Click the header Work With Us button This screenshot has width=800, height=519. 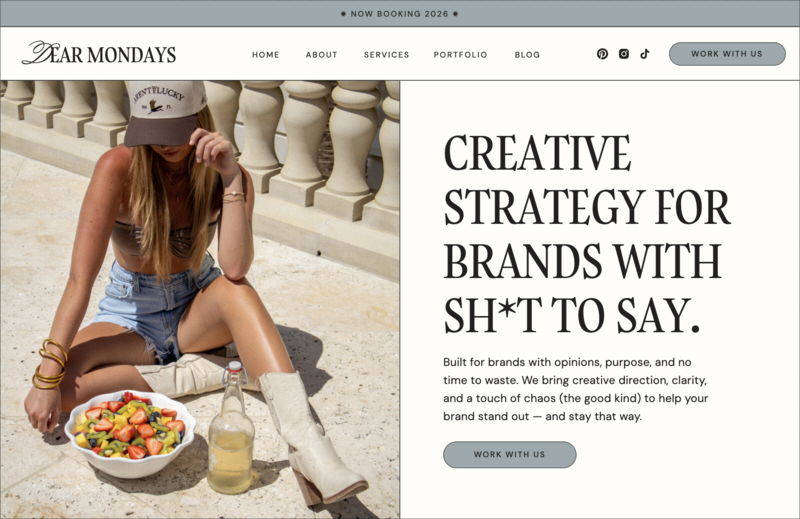tap(727, 54)
